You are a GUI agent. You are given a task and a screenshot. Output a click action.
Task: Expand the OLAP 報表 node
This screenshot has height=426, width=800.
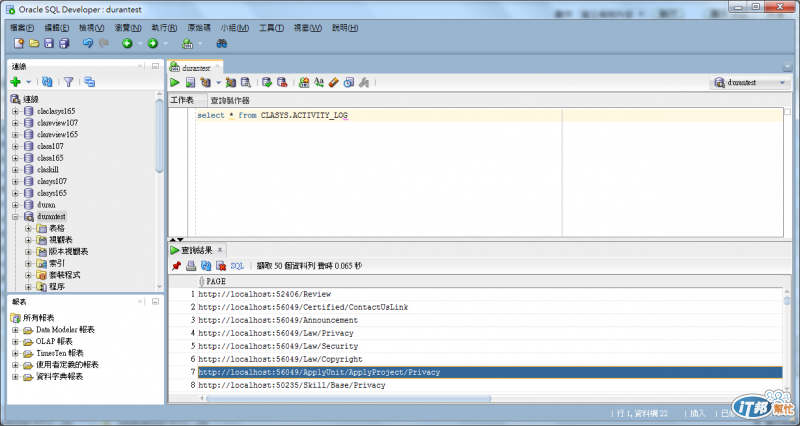coord(15,342)
